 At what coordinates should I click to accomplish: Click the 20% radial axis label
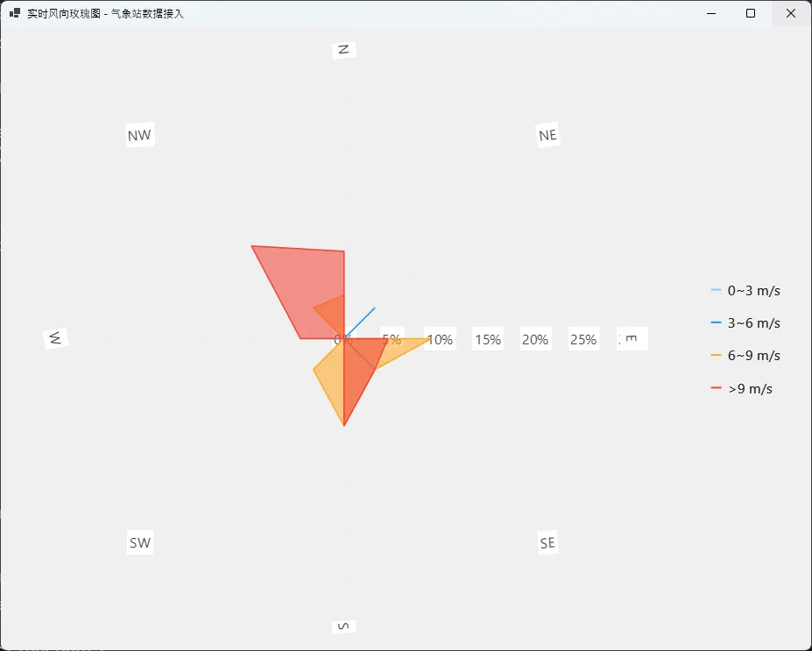tap(535, 339)
